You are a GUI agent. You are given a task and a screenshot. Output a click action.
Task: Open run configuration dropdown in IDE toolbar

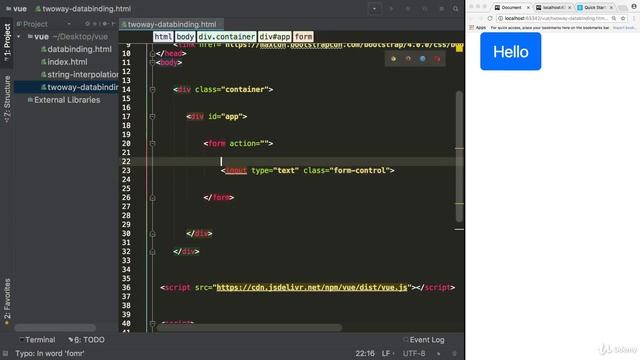tap(374, 9)
